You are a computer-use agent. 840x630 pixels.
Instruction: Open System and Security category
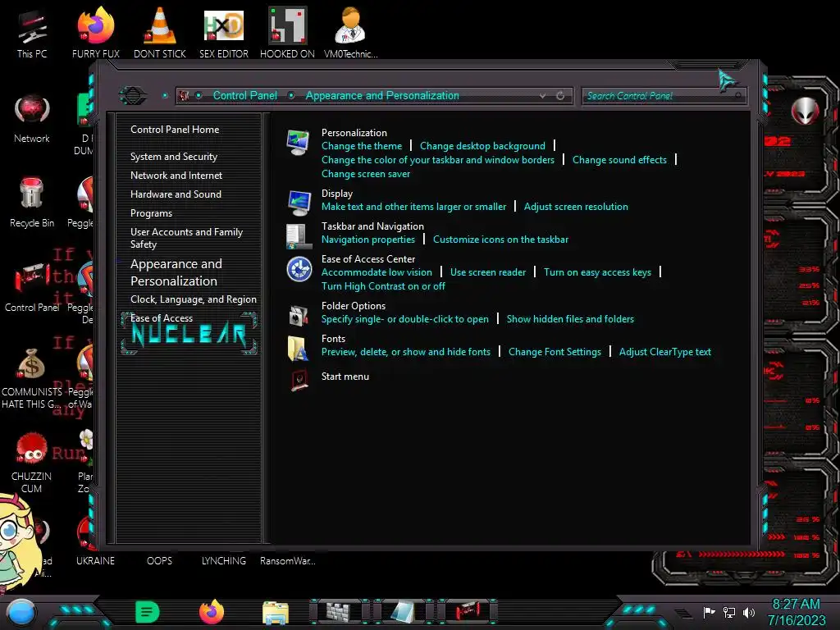coord(174,157)
